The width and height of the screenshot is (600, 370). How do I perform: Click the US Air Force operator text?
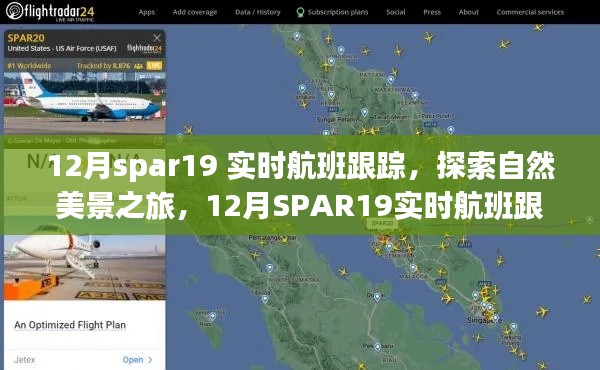62,49
